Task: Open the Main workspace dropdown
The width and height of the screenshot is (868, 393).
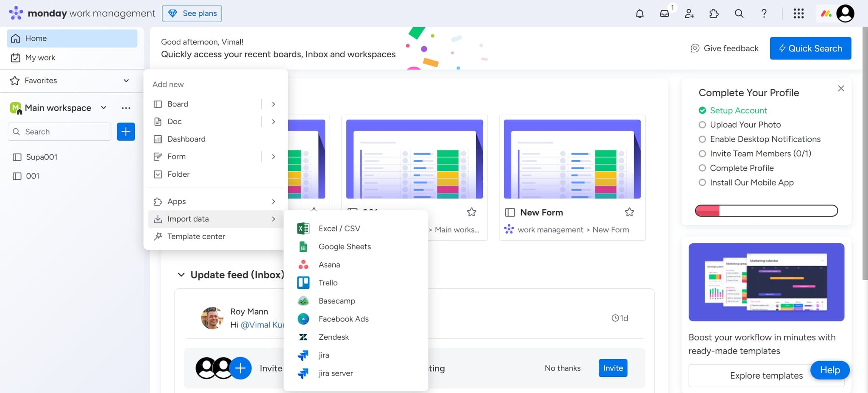Action: [x=103, y=108]
